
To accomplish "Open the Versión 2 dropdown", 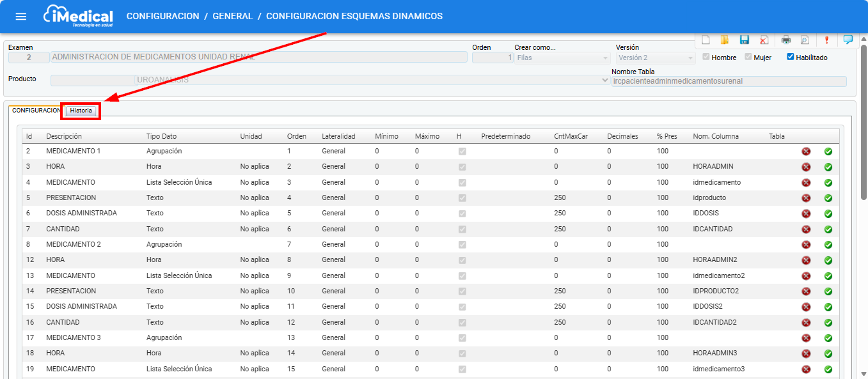I will click(690, 58).
